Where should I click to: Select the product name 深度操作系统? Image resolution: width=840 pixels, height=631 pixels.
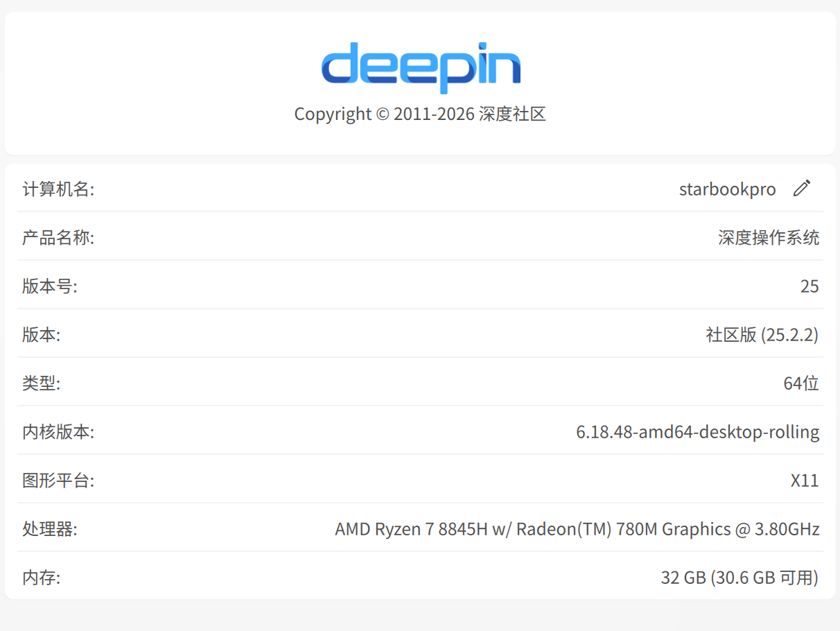tap(769, 238)
